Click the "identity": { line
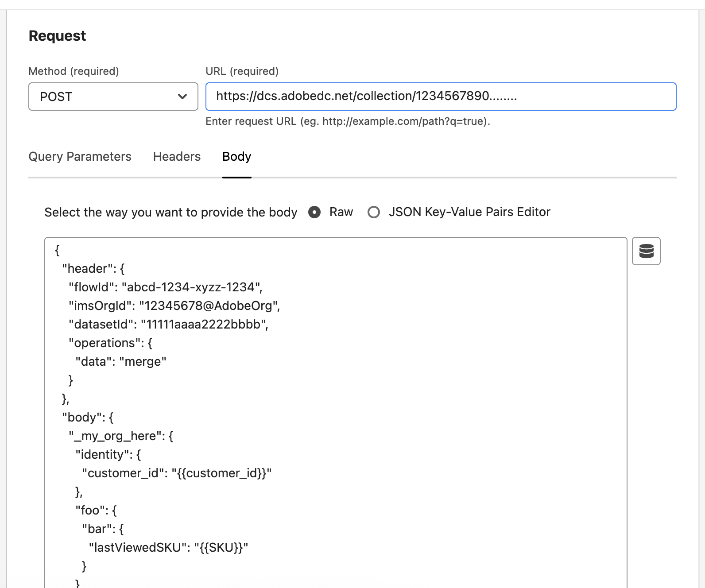The width and height of the screenshot is (705, 588). pos(108,455)
